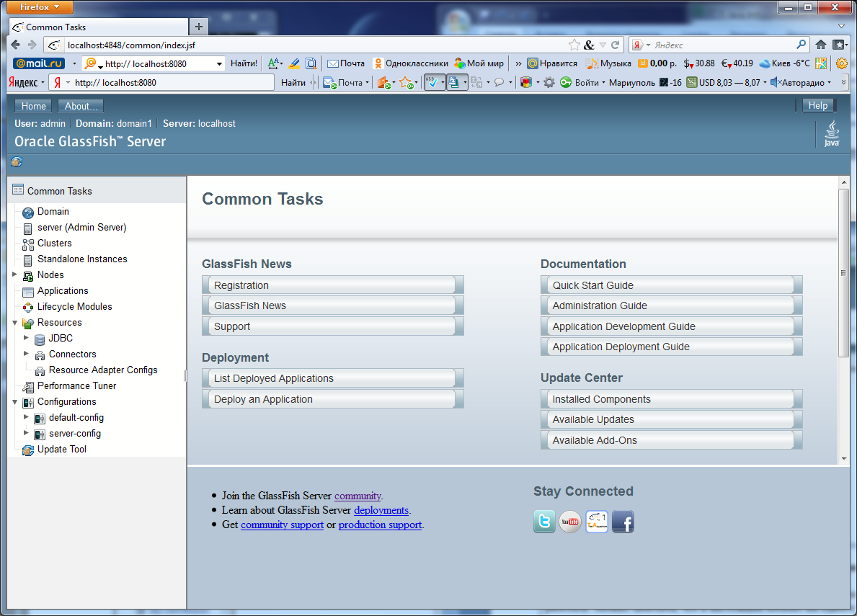This screenshot has width=857, height=616.
Task: Click the bookmark star in address bar
Action: pos(574,45)
